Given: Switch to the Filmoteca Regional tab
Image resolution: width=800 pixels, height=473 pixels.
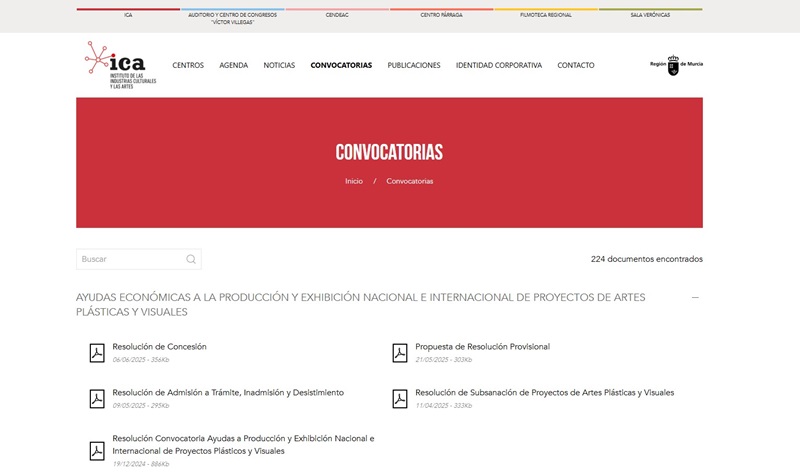Looking at the screenshot, I should point(546,15).
